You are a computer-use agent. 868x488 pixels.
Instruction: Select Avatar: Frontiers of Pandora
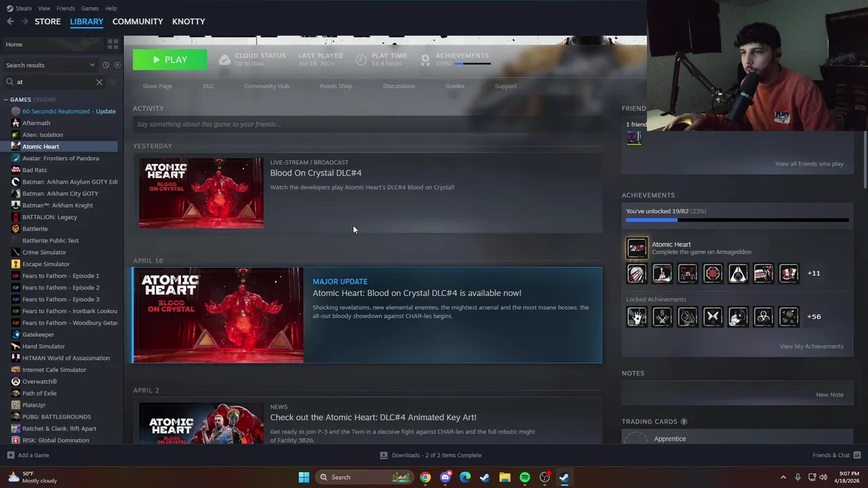(60, 159)
